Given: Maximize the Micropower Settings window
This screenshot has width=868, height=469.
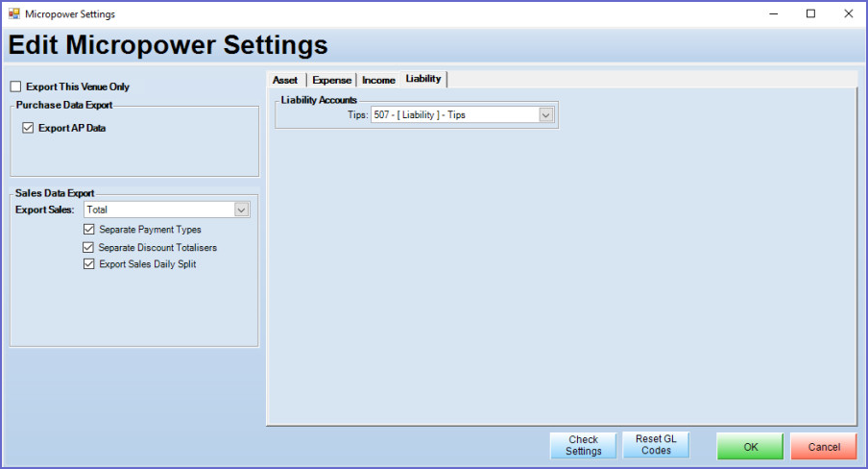Looking at the screenshot, I should (x=811, y=13).
